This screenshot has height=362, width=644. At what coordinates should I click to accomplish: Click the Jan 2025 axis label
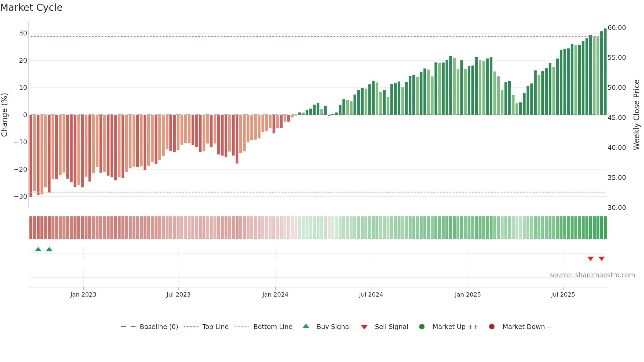(x=468, y=295)
